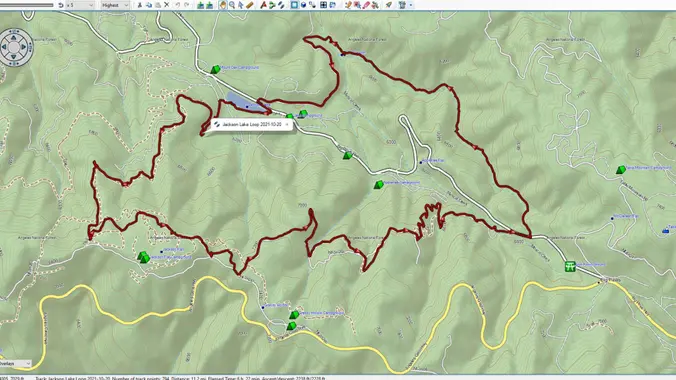Toggle the Eraser track edit tool
676x380 pixels.
(366, 5)
